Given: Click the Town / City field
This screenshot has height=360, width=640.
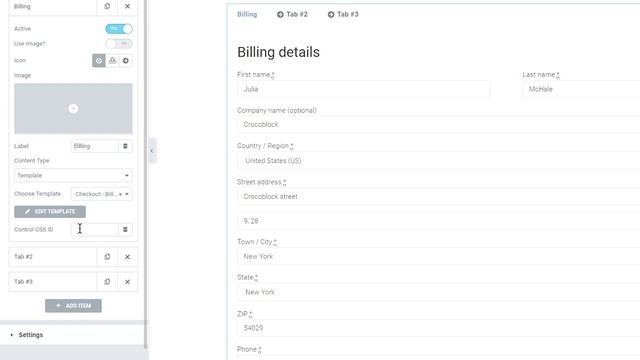Looking at the screenshot, I should pyautogui.click(x=438, y=256).
